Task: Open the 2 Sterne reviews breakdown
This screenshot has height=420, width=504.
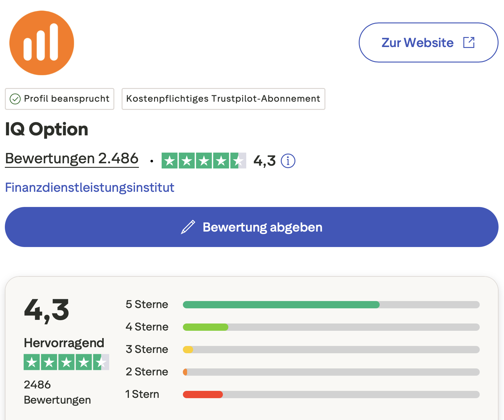Action: click(x=146, y=371)
